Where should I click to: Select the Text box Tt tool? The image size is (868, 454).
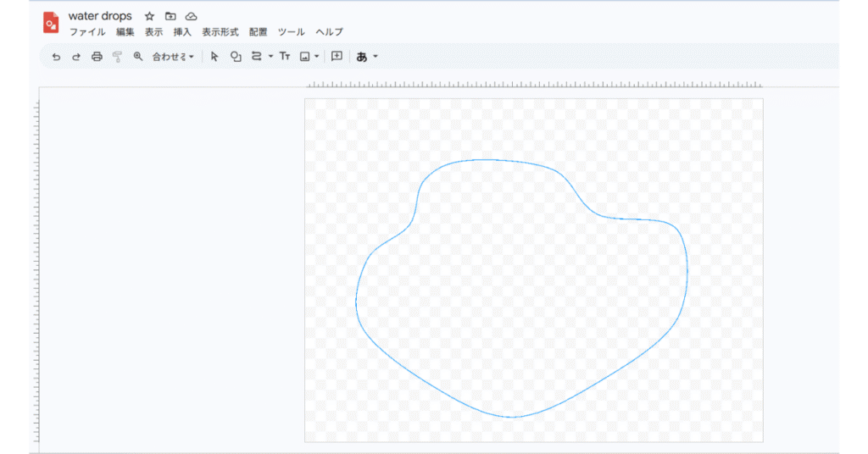pyautogui.click(x=285, y=57)
